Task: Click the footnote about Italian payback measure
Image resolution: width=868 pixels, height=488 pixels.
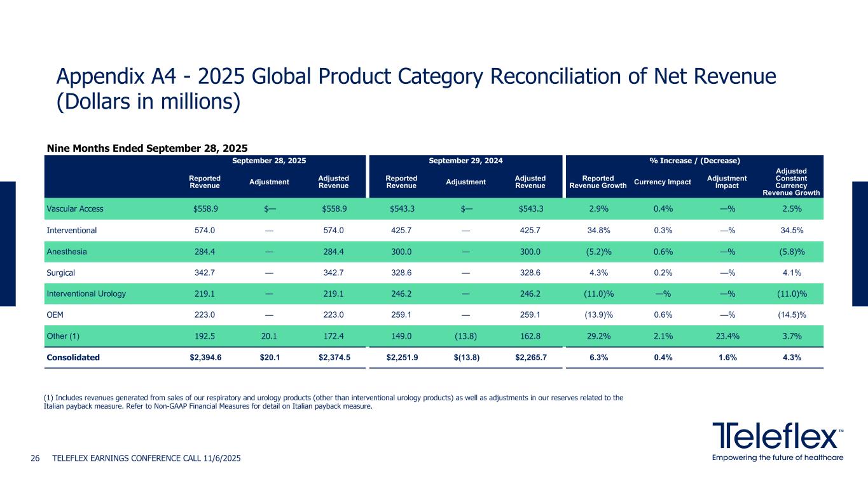Action: coord(333,402)
